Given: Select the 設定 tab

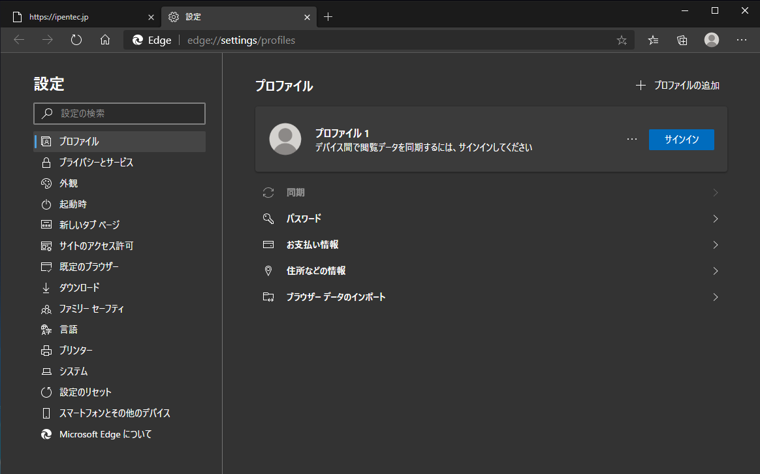Looking at the screenshot, I should (x=239, y=17).
